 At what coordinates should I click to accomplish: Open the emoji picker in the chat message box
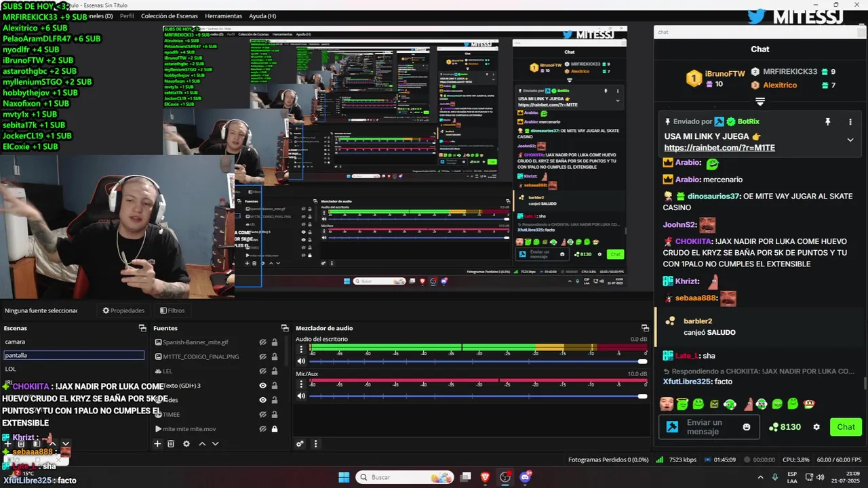pos(747,427)
